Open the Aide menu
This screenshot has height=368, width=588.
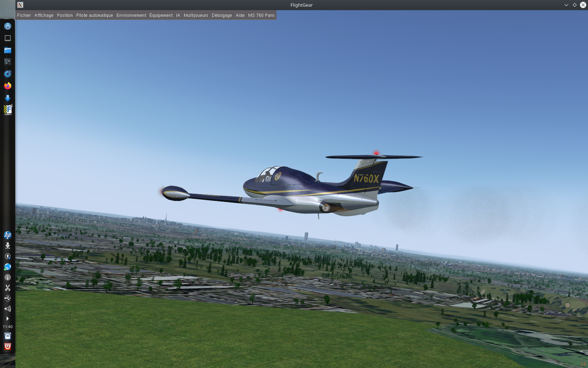[240, 15]
